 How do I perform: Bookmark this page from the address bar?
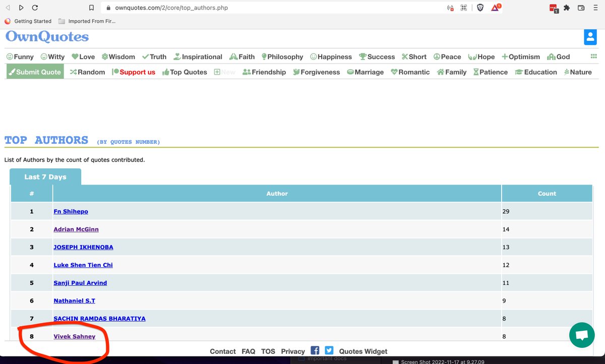(x=91, y=8)
